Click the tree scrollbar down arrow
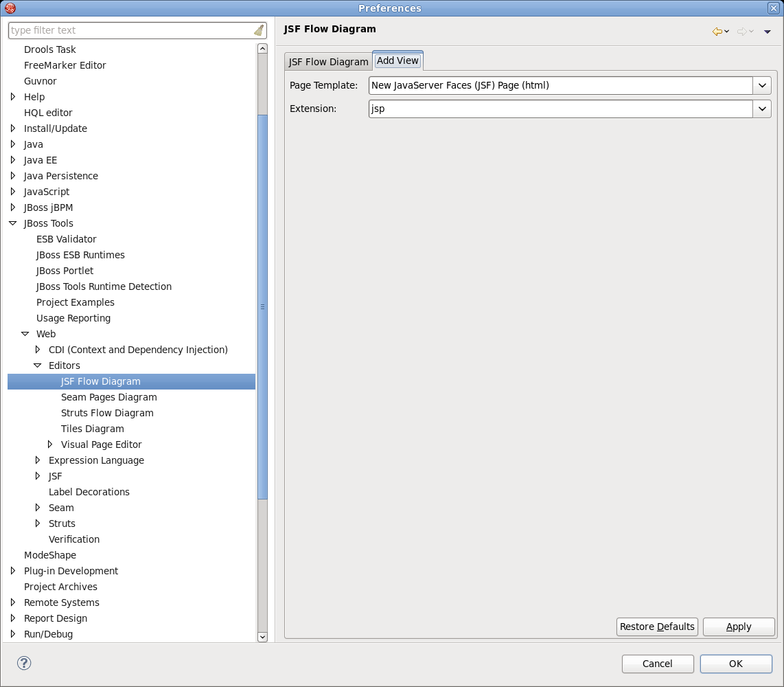The width and height of the screenshot is (784, 687). [x=262, y=637]
